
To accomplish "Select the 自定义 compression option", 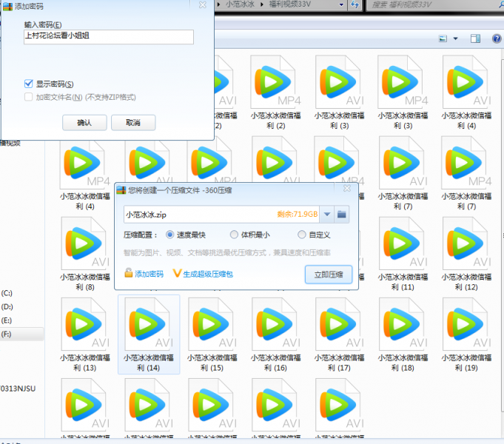I will (x=301, y=235).
